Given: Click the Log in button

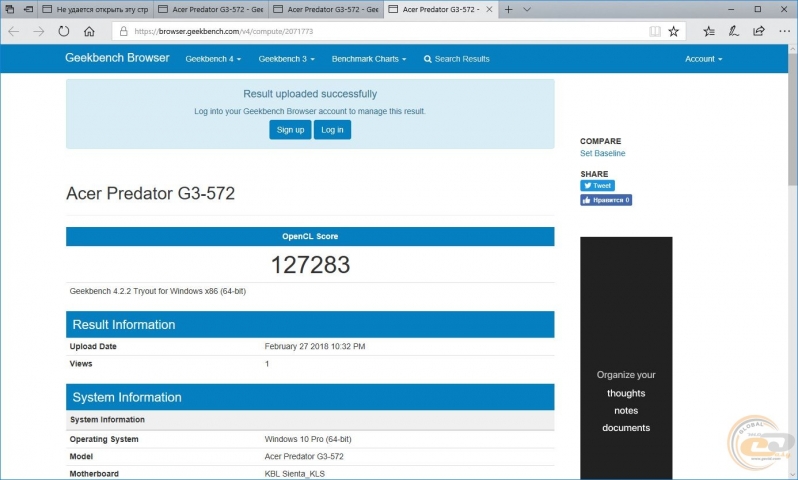Looking at the screenshot, I should (x=332, y=130).
